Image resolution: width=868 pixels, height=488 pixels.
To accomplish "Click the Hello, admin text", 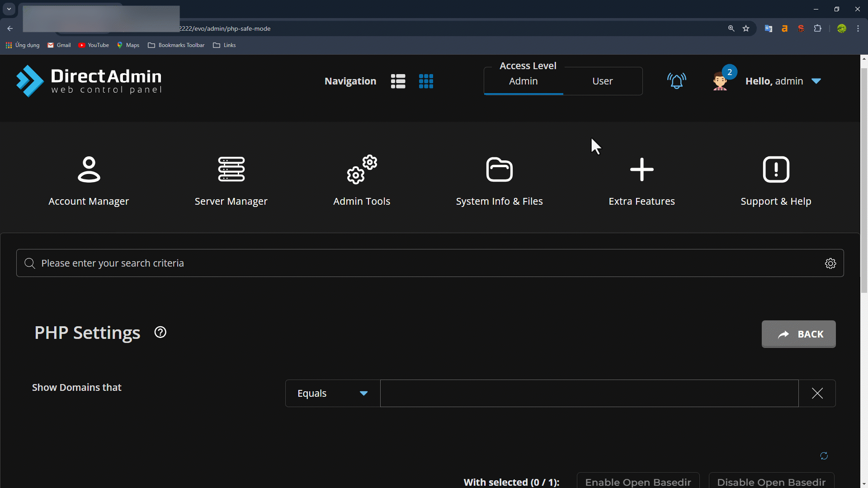I will coord(774,81).
